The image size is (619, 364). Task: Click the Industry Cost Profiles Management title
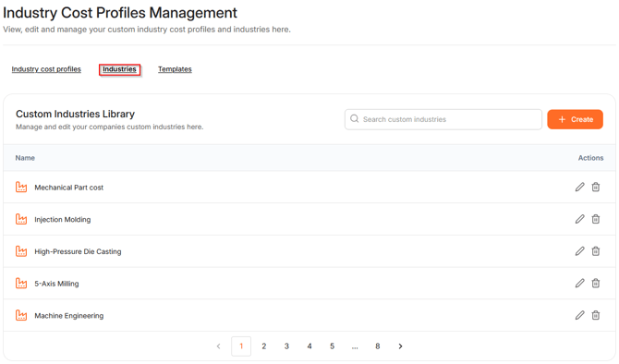click(x=120, y=13)
